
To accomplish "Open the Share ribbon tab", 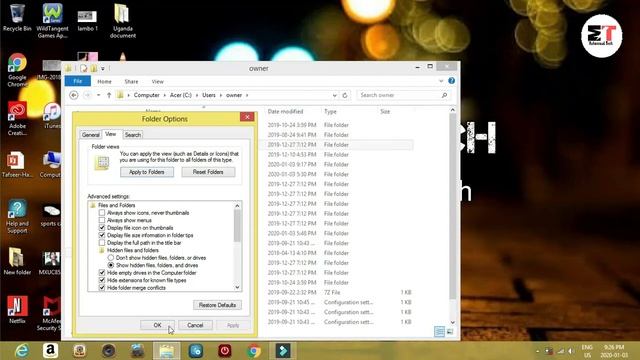I will (131, 81).
